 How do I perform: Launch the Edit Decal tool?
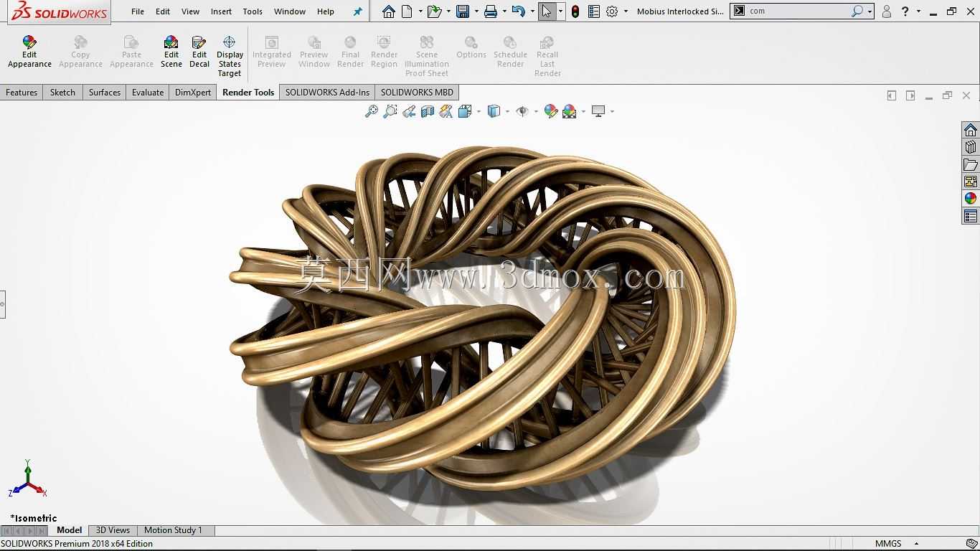tap(199, 52)
